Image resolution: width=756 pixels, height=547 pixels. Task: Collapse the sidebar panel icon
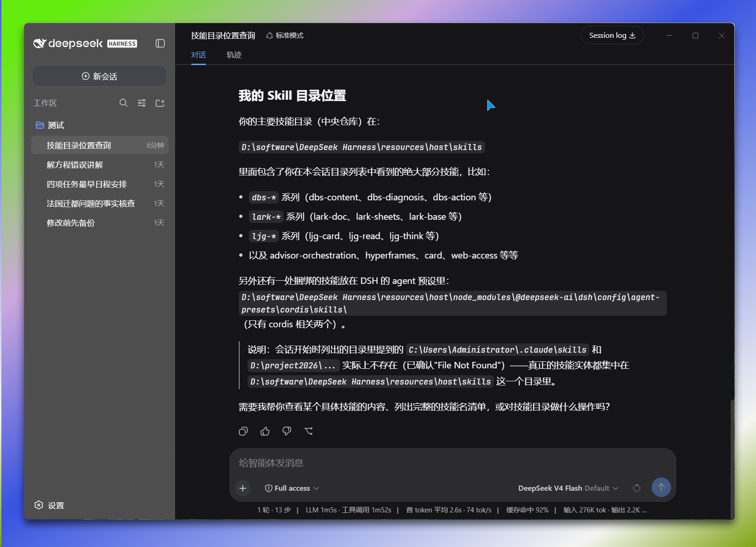tap(160, 43)
